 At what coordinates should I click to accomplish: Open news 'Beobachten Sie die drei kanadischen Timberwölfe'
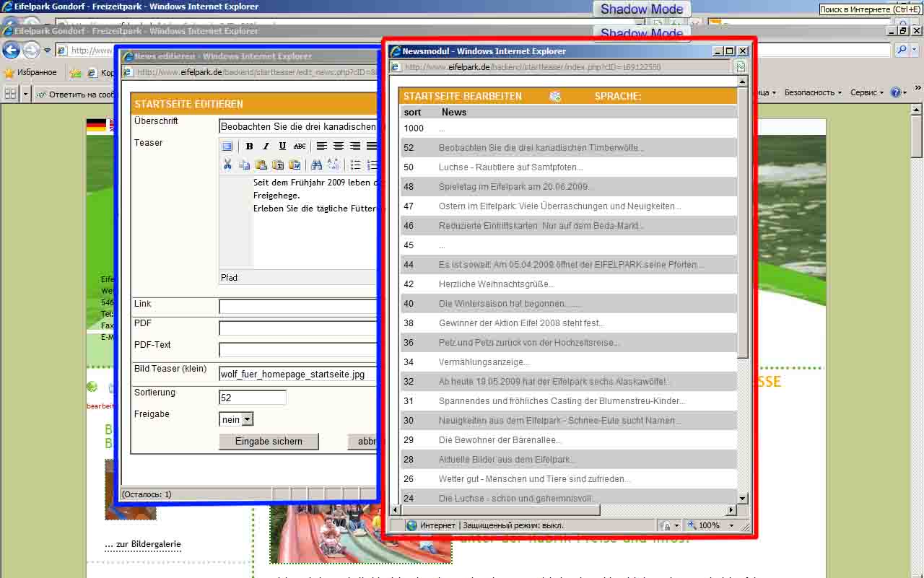(x=541, y=147)
